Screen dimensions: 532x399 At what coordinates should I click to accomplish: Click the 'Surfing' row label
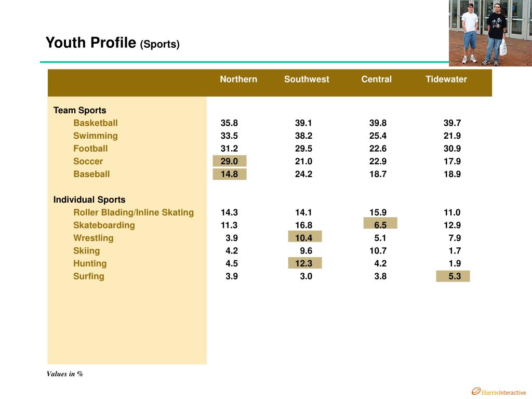coord(88,276)
